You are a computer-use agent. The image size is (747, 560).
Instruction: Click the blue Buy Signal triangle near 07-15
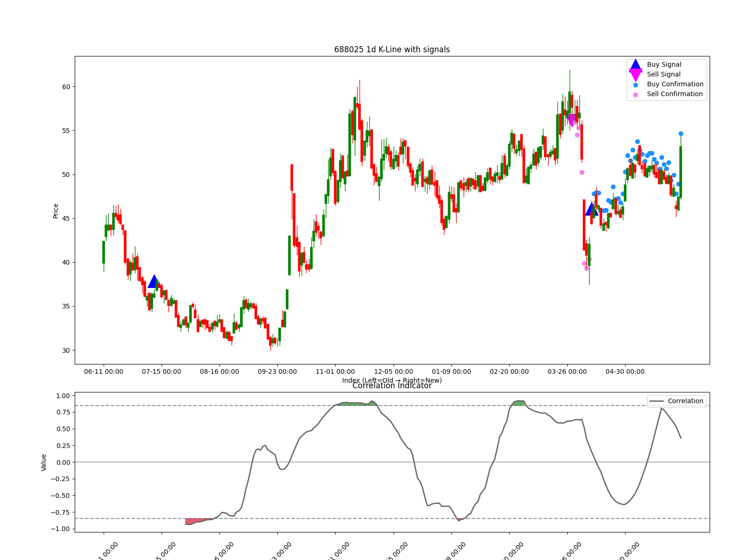tap(154, 281)
